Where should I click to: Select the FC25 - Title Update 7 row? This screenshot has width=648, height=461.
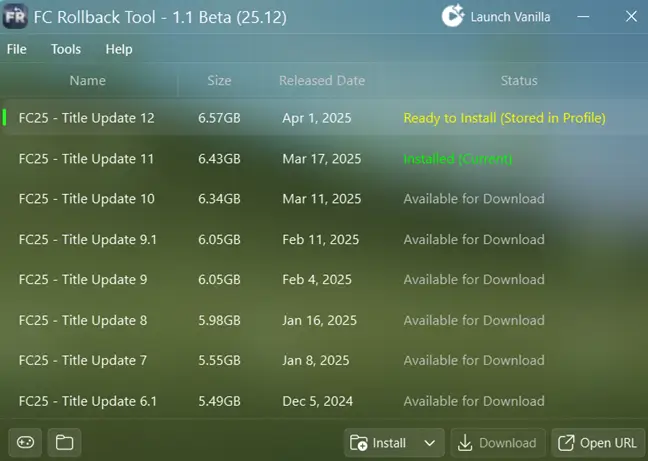point(324,360)
